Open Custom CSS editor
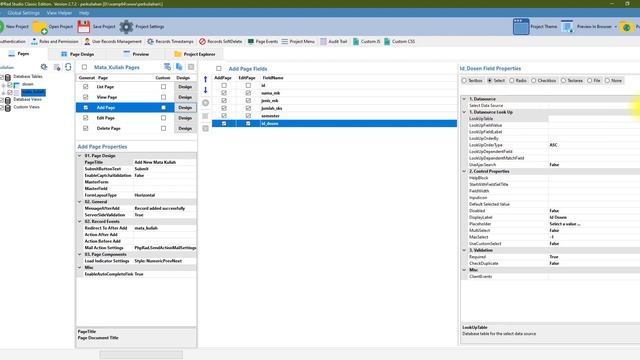This screenshot has height=360, width=640. (x=399, y=41)
